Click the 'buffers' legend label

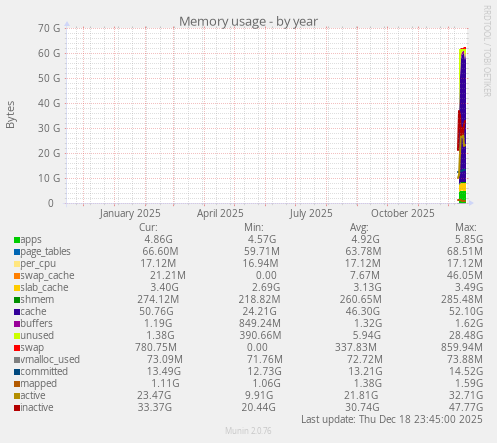tap(36, 324)
